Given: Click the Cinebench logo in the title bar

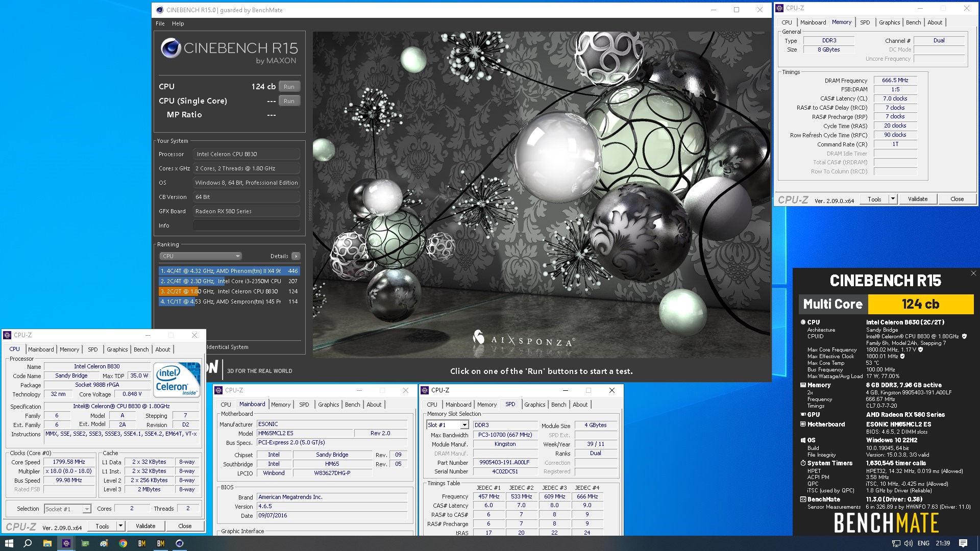Looking at the screenshot, I should pyautogui.click(x=160, y=10).
